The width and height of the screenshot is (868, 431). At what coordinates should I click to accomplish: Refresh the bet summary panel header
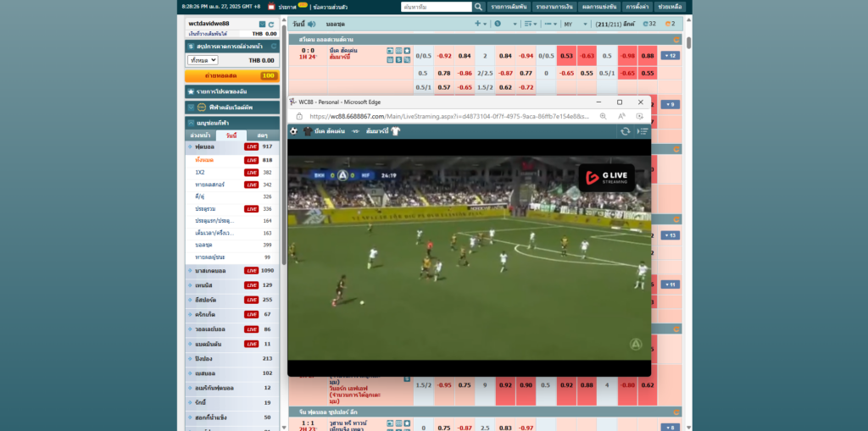tap(274, 46)
